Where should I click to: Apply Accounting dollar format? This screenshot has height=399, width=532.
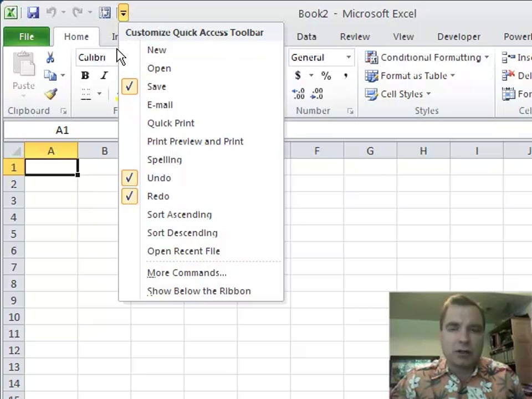[298, 75]
